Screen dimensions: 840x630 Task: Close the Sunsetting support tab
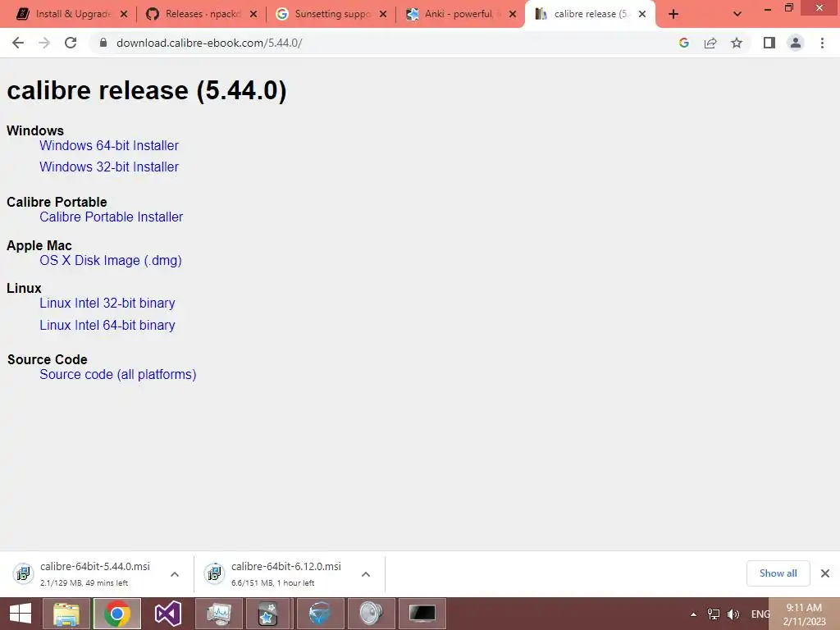383,14
